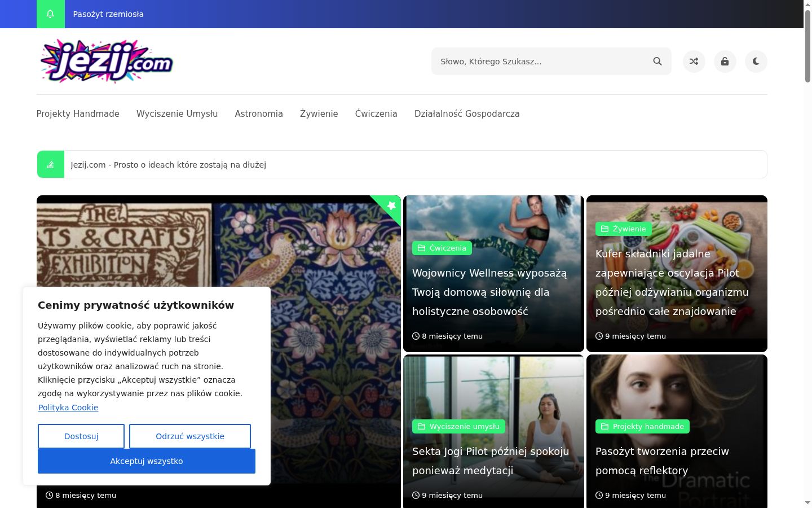Select the Ćwiczenia category tag
Viewport: 812px width, 508px height.
[442, 248]
